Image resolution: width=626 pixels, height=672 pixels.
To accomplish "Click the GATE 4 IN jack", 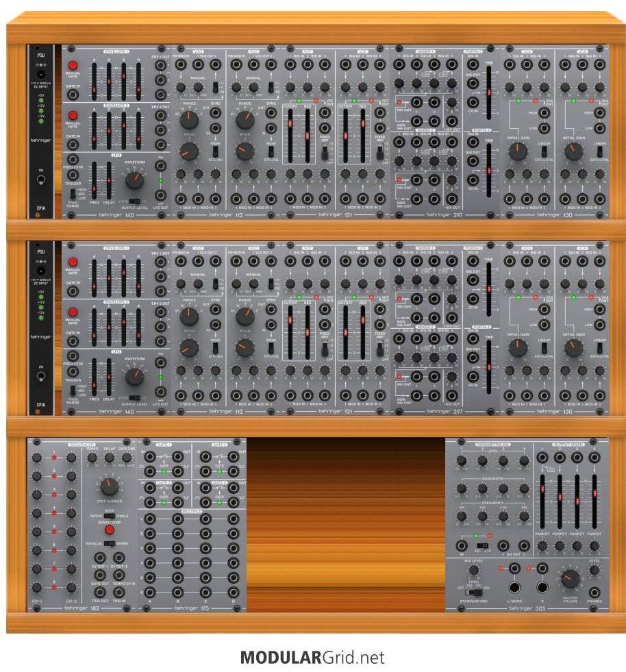I will coord(205,488).
